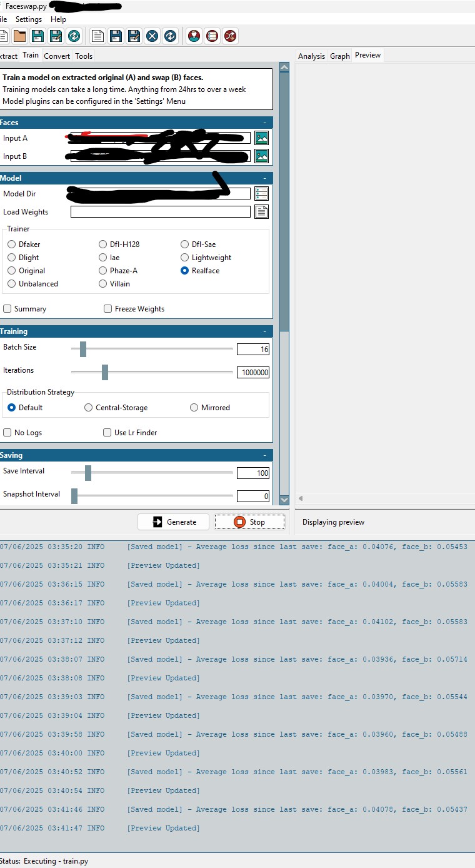This screenshot has width=475, height=868.
Task: Click the Save Interval slider handle
Action: point(88,473)
